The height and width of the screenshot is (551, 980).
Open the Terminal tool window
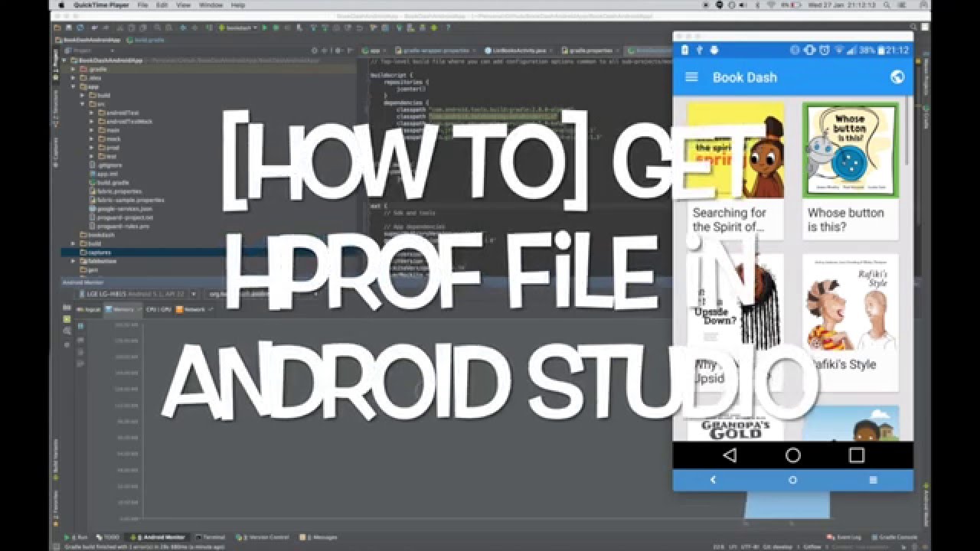coord(211,537)
